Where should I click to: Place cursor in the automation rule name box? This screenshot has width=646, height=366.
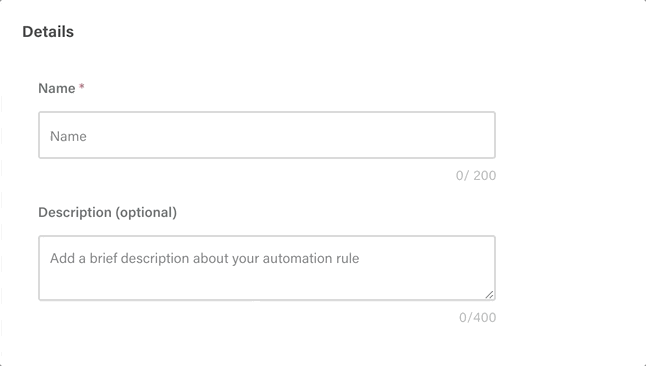click(x=267, y=135)
